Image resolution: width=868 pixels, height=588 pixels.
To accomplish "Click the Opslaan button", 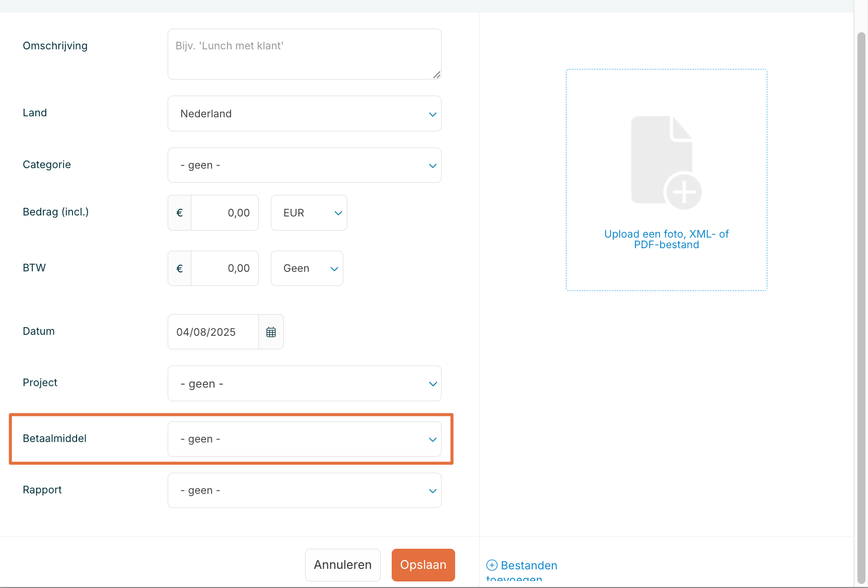I will click(x=423, y=565).
